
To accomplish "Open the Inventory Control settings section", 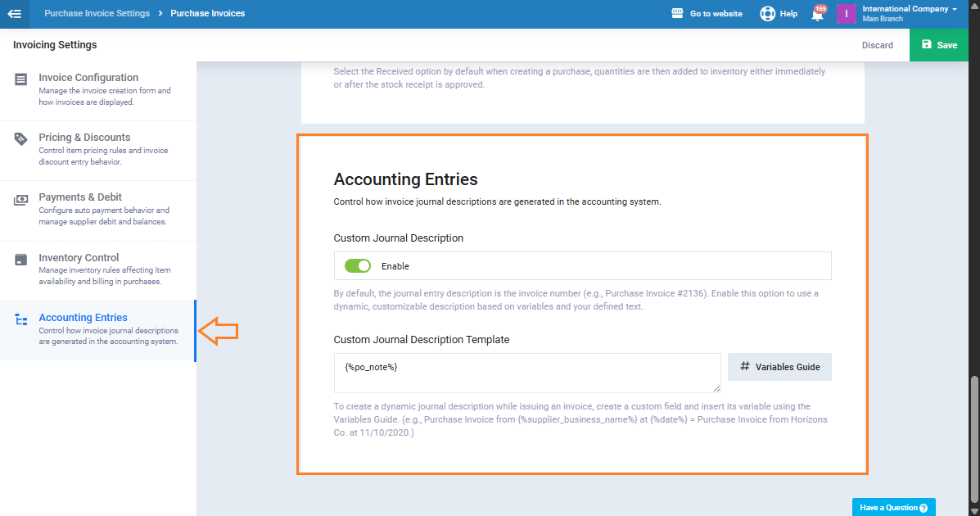I will coord(79,258).
